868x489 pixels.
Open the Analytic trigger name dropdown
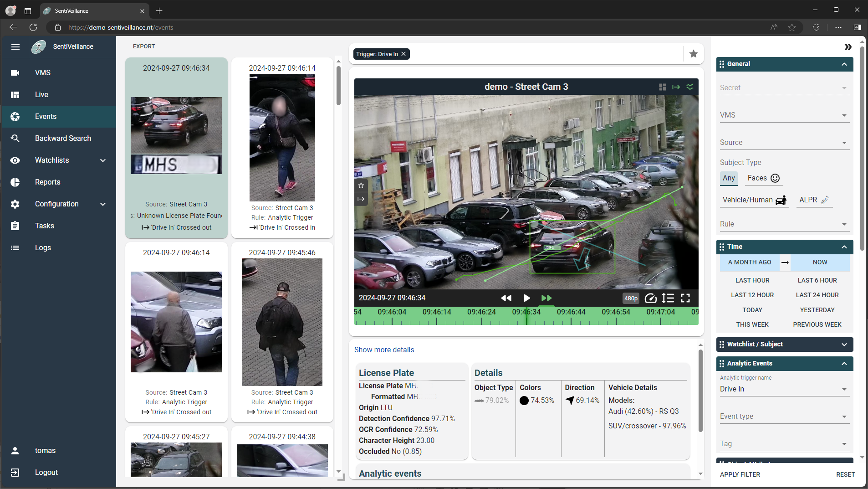tap(784, 389)
